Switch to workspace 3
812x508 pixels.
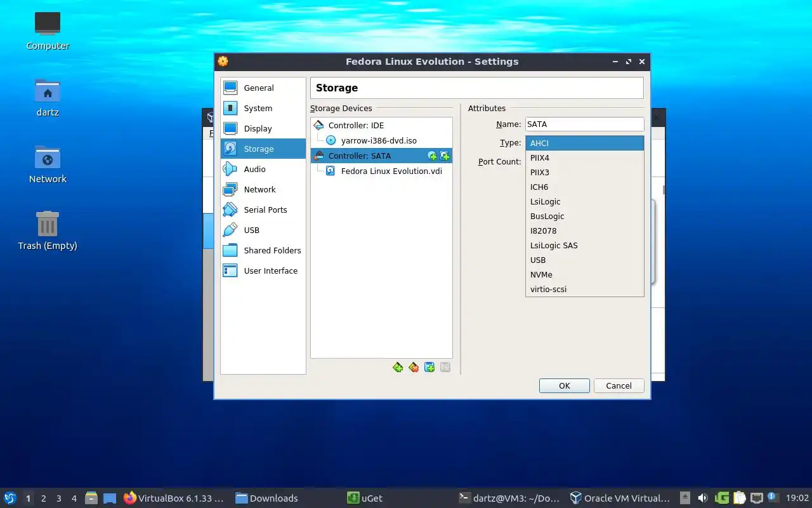tap(59, 498)
